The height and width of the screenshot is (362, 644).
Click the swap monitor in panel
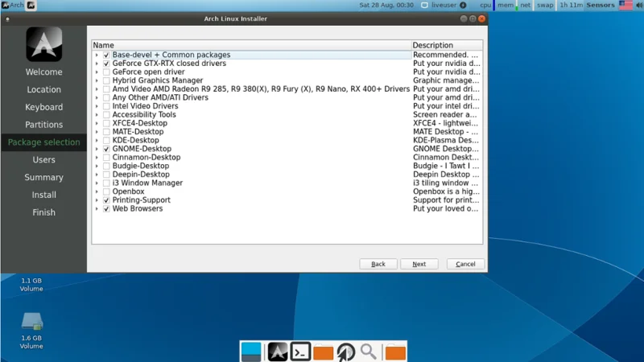coord(546,6)
